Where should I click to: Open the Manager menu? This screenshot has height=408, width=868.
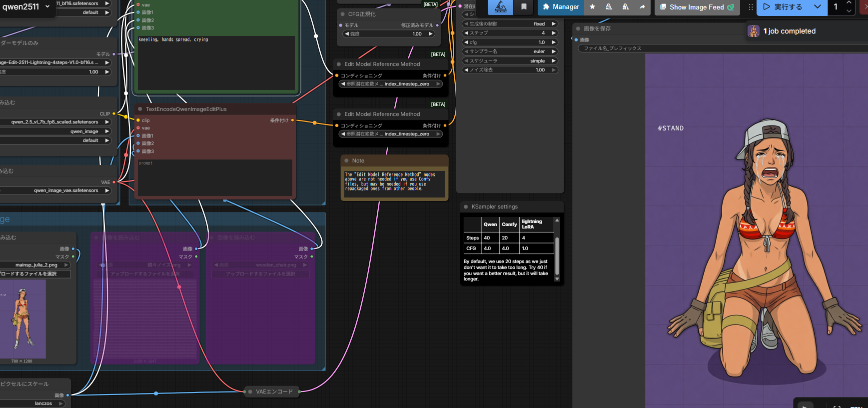(561, 7)
